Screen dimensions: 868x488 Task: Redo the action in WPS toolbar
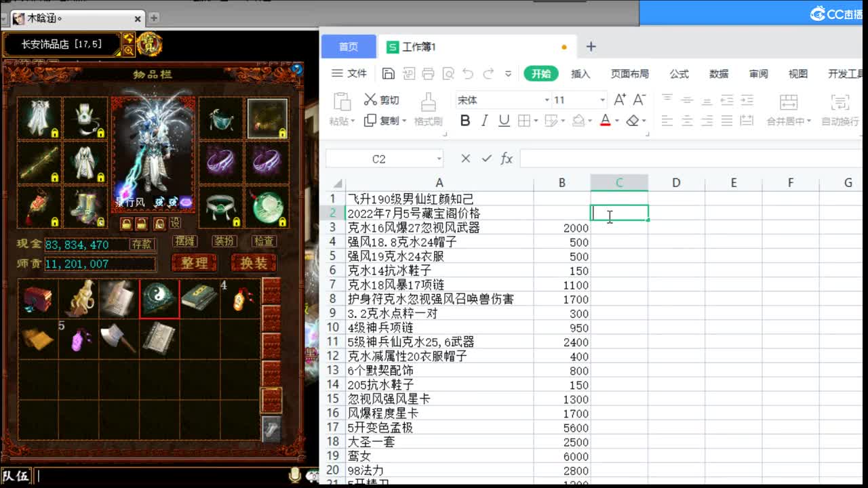pyautogui.click(x=488, y=73)
